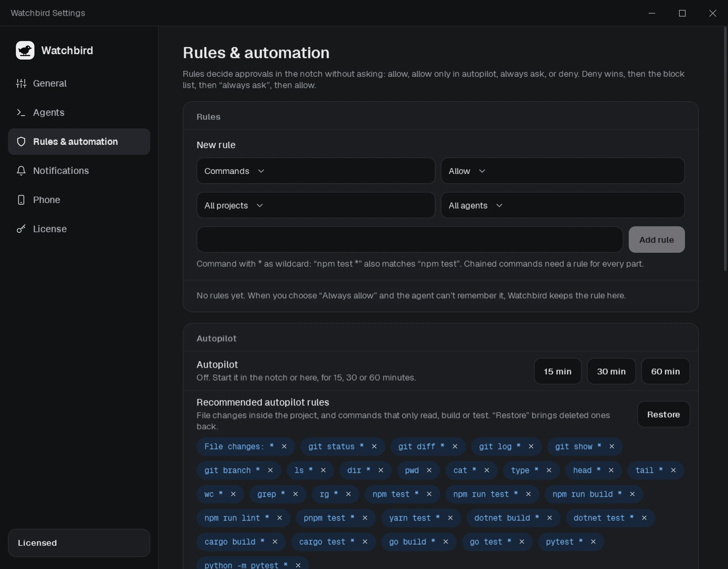
Task: Delete the "git show *" autopilot rule
Action: (x=612, y=446)
